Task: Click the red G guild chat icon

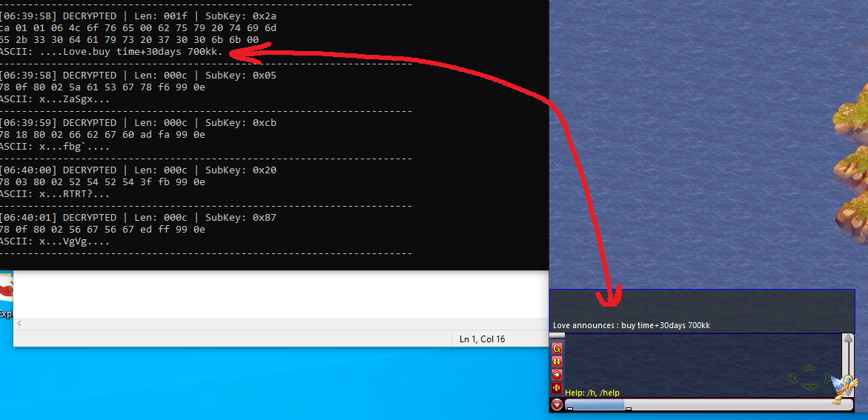Action: pos(557,347)
